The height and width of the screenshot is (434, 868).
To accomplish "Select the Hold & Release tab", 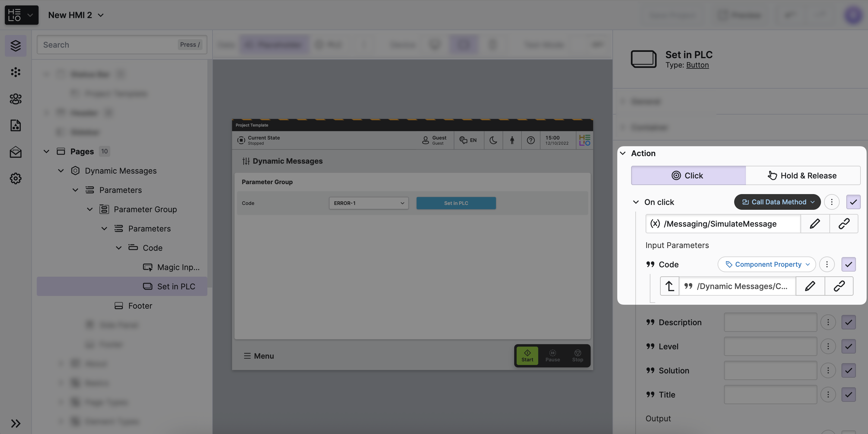I will coord(803,175).
